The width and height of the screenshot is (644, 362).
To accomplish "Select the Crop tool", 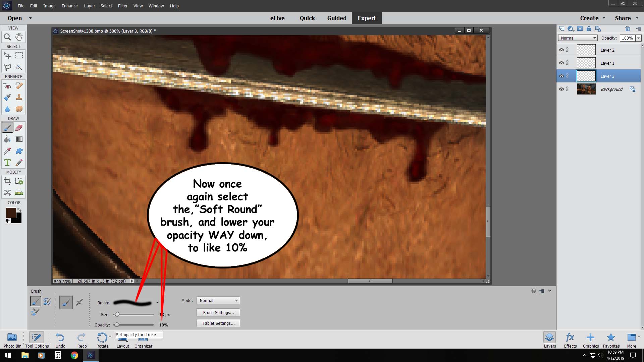I will 7,181.
